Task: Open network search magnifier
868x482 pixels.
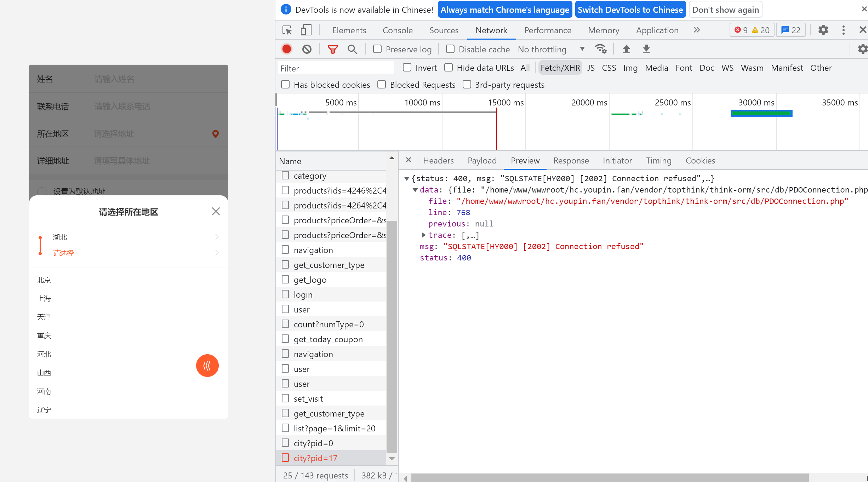Action: 352,49
